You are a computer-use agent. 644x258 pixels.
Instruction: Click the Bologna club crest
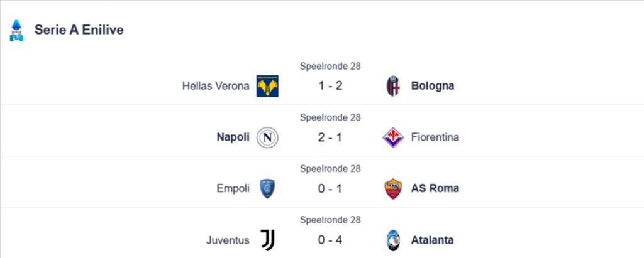pyautogui.click(x=393, y=86)
